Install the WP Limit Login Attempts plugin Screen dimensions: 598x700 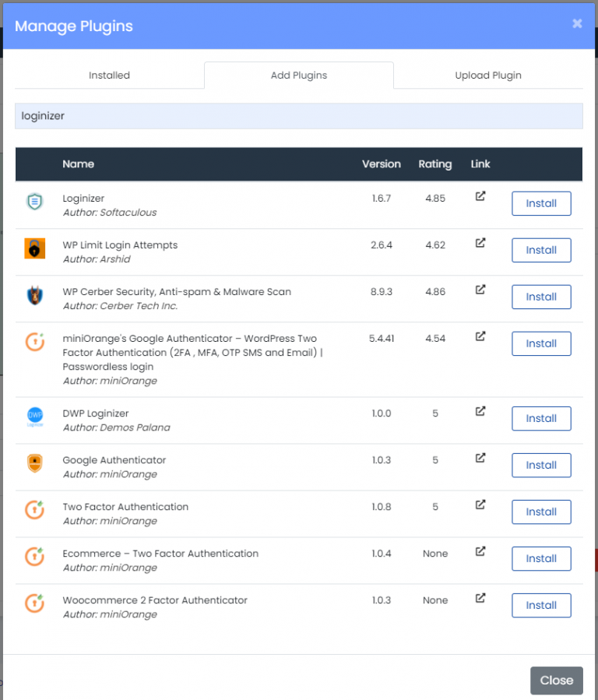(x=541, y=250)
